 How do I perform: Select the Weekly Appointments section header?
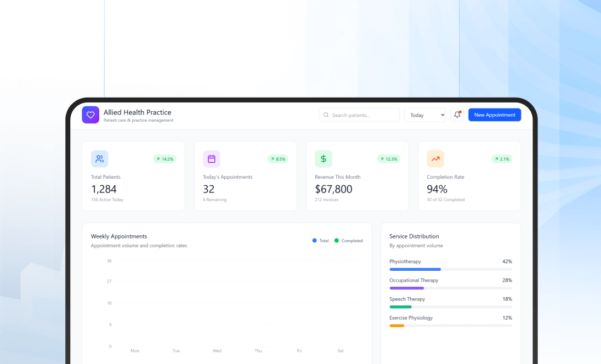(x=119, y=236)
